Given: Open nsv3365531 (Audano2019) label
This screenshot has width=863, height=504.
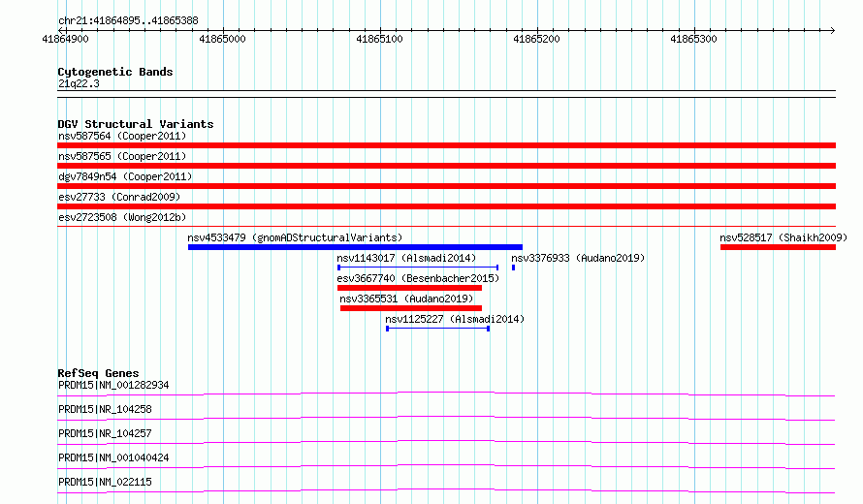Looking at the screenshot, I should tap(406, 299).
